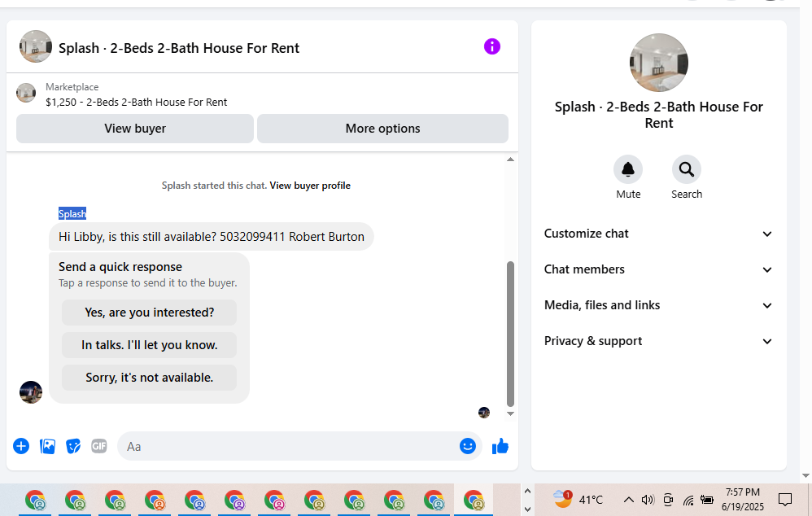Reply with "Yes, are you interested?"
The height and width of the screenshot is (516, 812).
pos(149,313)
